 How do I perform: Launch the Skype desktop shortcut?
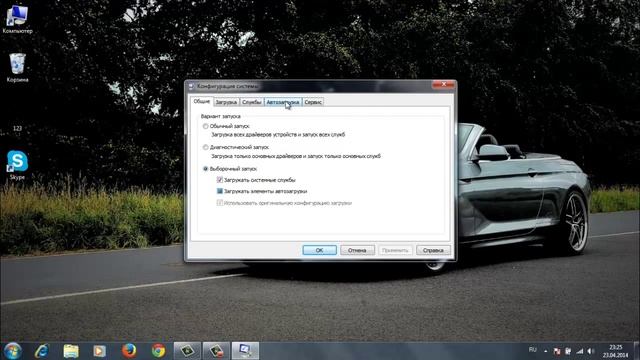[17, 165]
